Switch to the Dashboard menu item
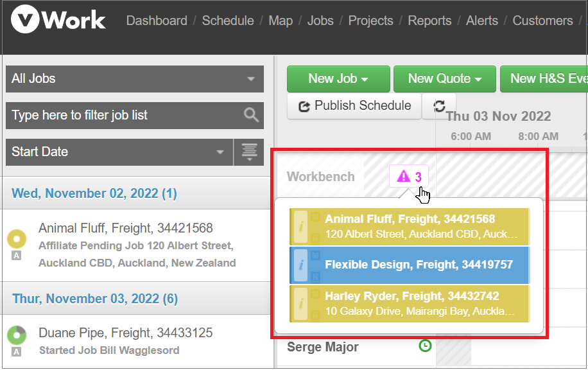The image size is (588, 370). point(157,21)
